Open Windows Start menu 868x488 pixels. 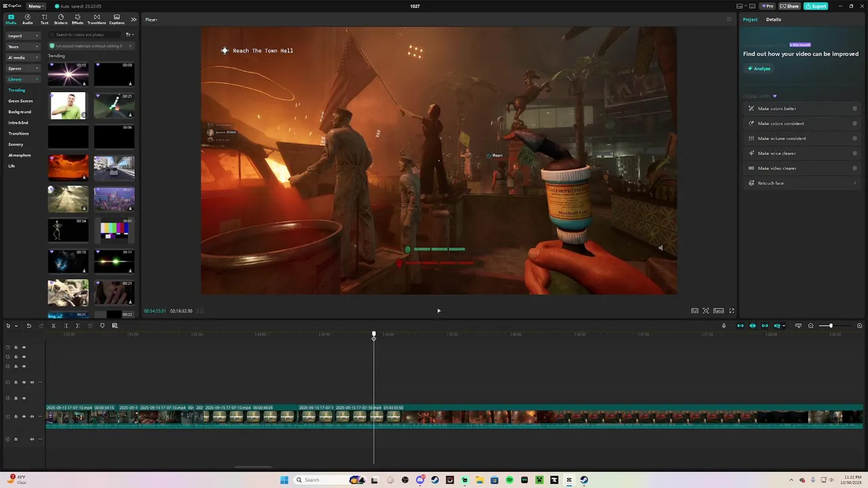(284, 480)
